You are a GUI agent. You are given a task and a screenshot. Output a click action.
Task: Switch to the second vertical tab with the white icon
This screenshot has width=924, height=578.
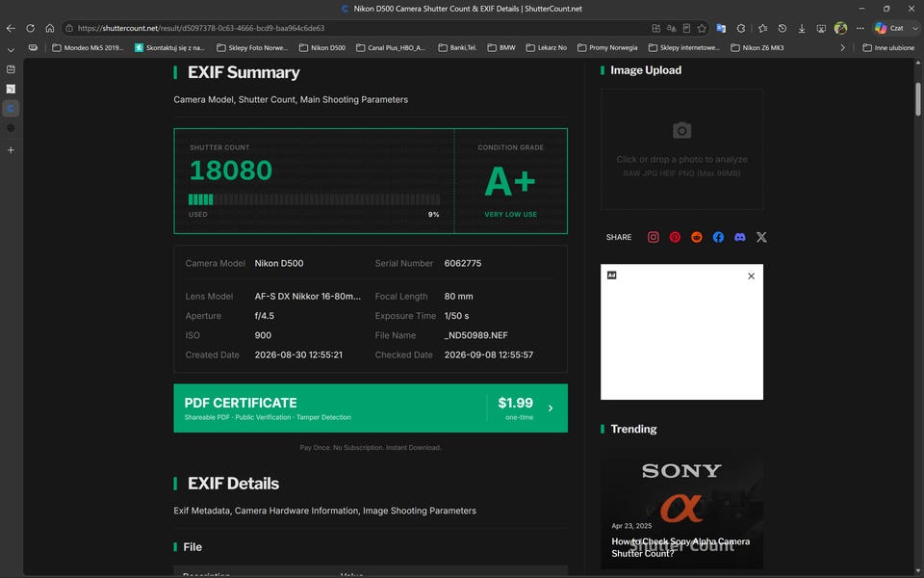(x=11, y=89)
